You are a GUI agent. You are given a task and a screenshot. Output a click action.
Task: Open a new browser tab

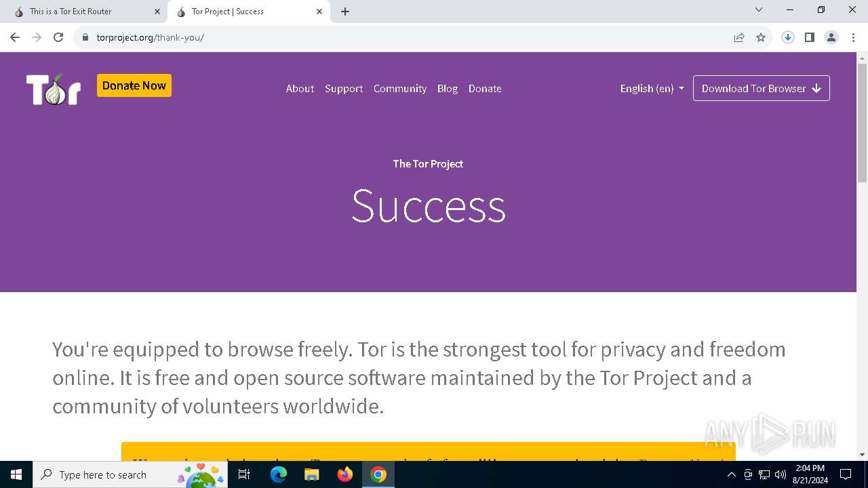[x=345, y=12]
